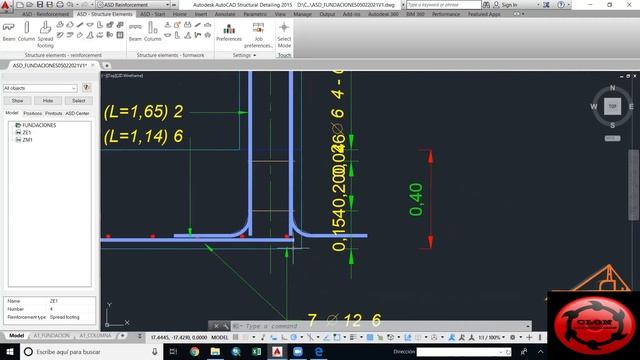
Task: Click the Save icon in quick access toolbar
Action: point(40,5)
